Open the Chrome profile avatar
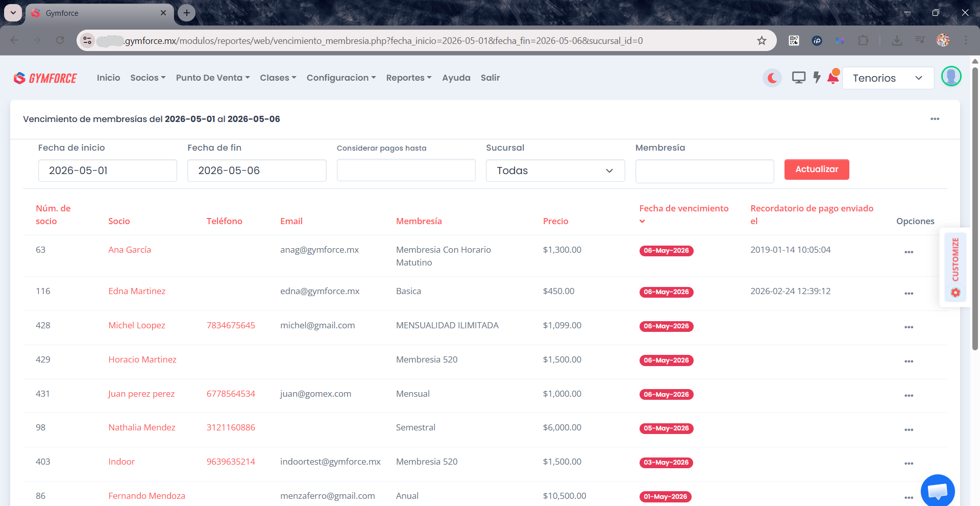980x506 pixels. pyautogui.click(x=943, y=41)
